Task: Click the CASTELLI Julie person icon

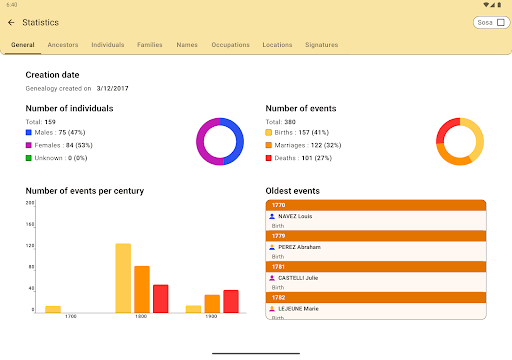Action: [272, 278]
